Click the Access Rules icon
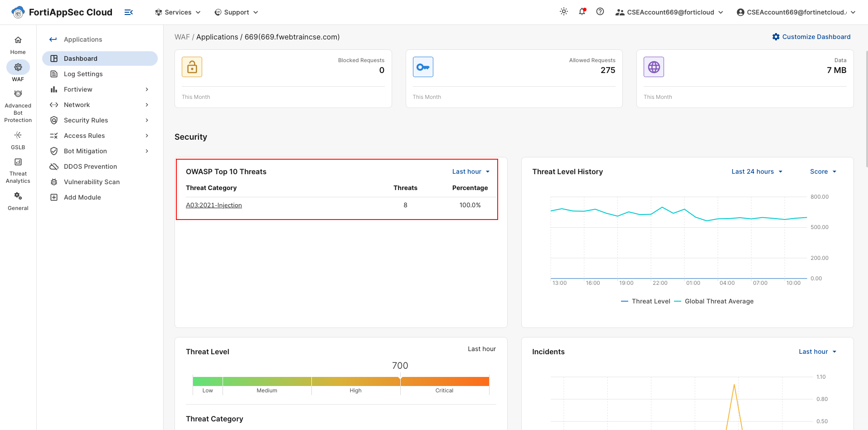This screenshot has width=868, height=430. (x=54, y=136)
